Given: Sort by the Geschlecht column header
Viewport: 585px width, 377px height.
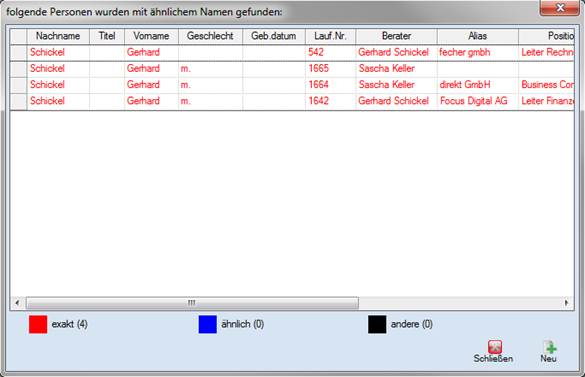Looking at the screenshot, I should pos(210,36).
